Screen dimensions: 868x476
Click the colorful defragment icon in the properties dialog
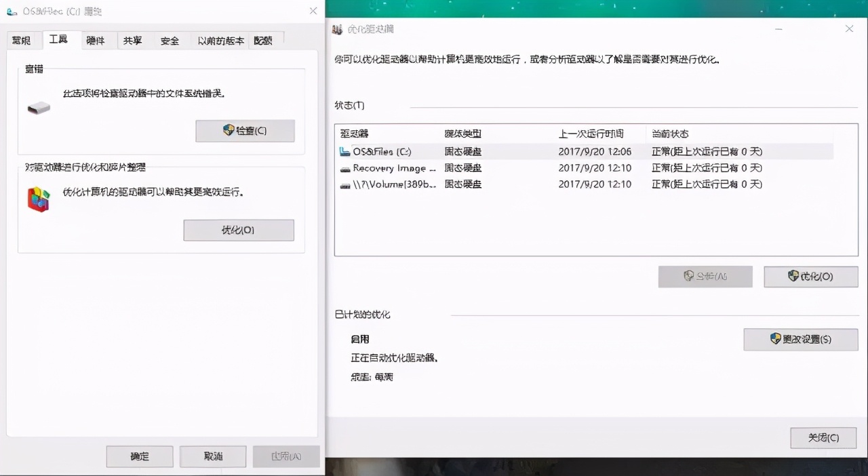[38, 199]
